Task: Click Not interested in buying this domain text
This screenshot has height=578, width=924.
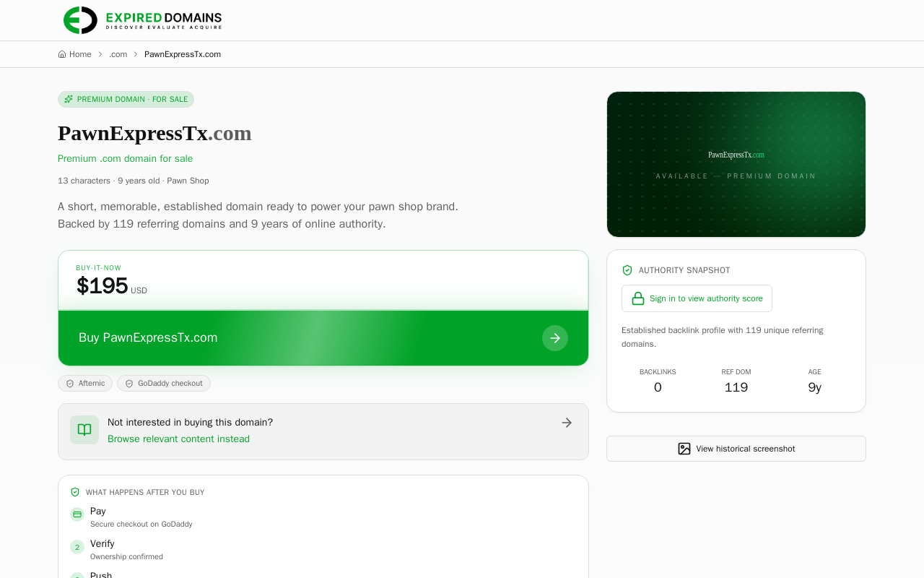Action: 190,422
